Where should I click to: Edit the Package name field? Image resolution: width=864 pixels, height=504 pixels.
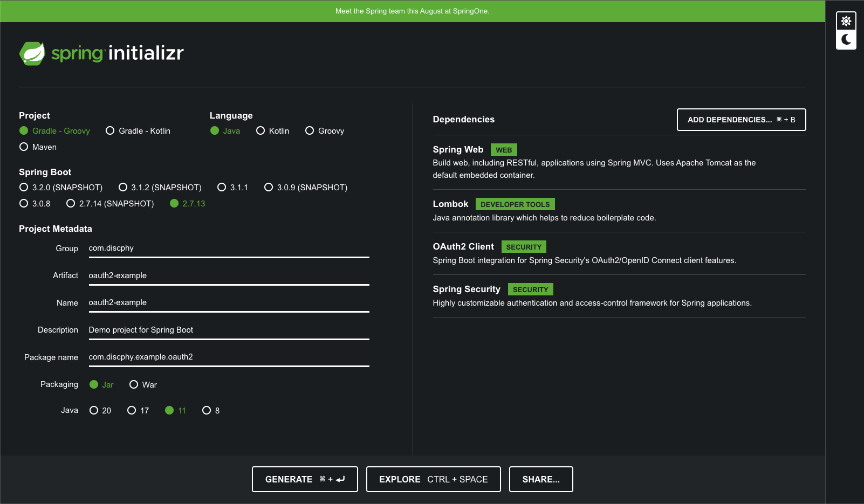click(229, 357)
